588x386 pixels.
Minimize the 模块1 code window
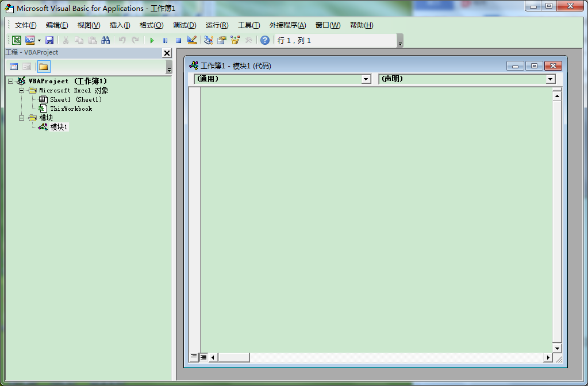click(515, 66)
